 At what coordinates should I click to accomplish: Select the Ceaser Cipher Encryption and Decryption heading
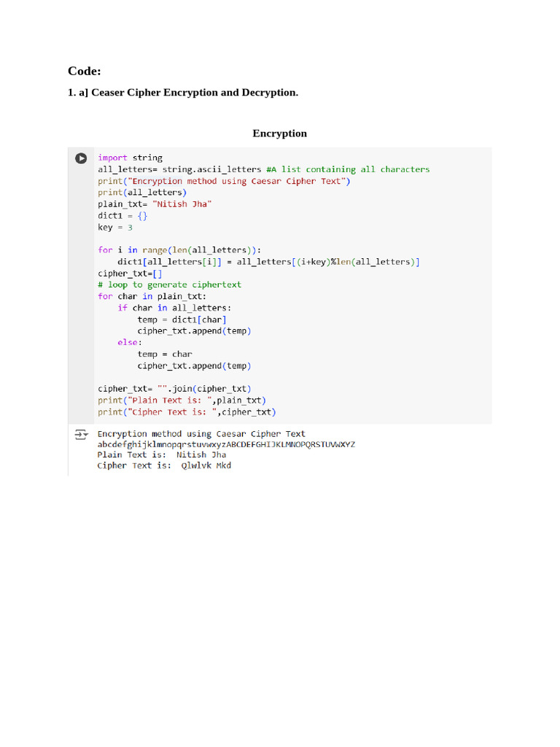pyautogui.click(x=183, y=93)
